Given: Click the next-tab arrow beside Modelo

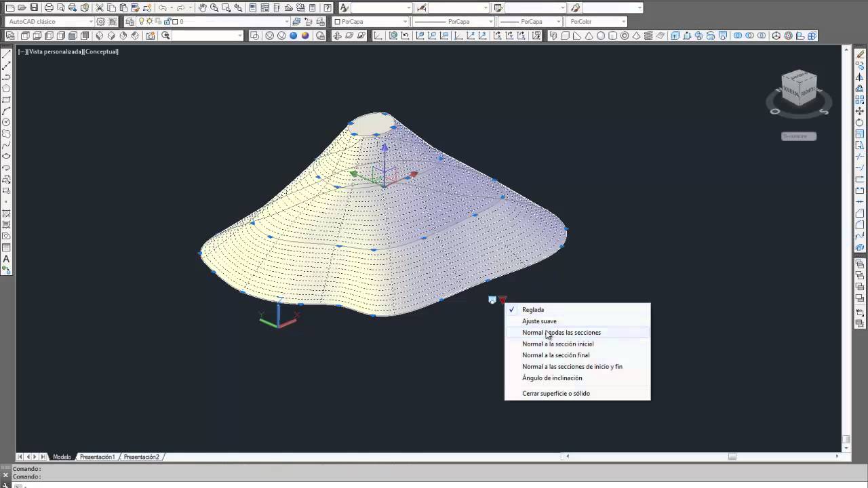Looking at the screenshot, I should point(35,457).
